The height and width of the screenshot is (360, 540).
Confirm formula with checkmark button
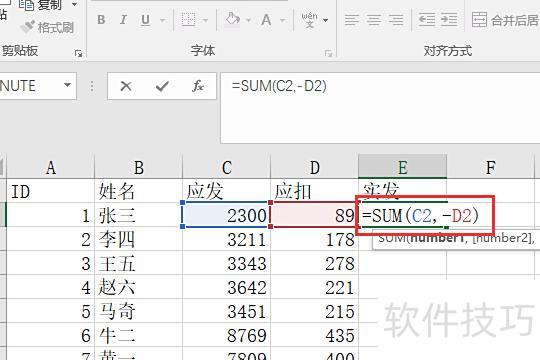pyautogui.click(x=162, y=86)
